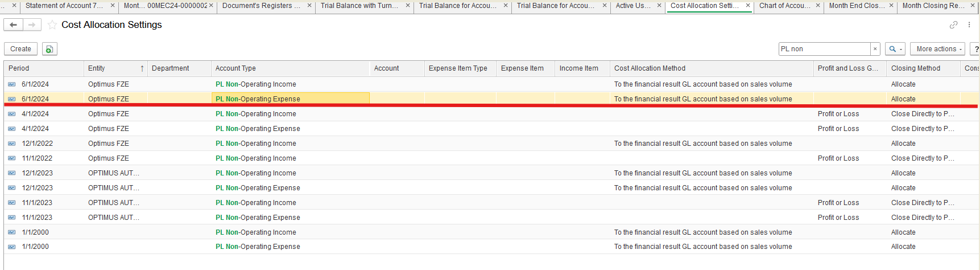Viewport: 980px width, 270px height.
Task: Close the Statement of Account tab
Action: tap(113, 6)
